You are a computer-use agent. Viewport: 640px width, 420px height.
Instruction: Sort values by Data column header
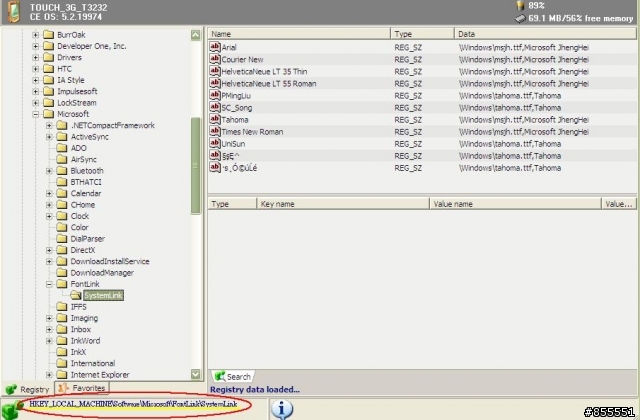(545, 34)
